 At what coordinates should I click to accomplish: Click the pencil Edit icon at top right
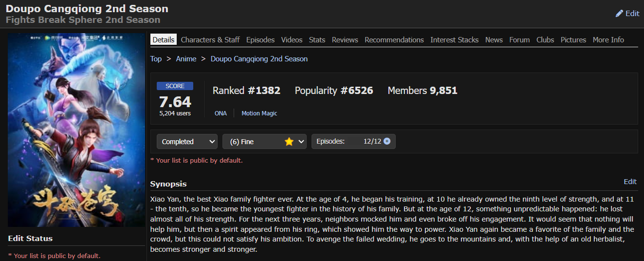pos(619,14)
